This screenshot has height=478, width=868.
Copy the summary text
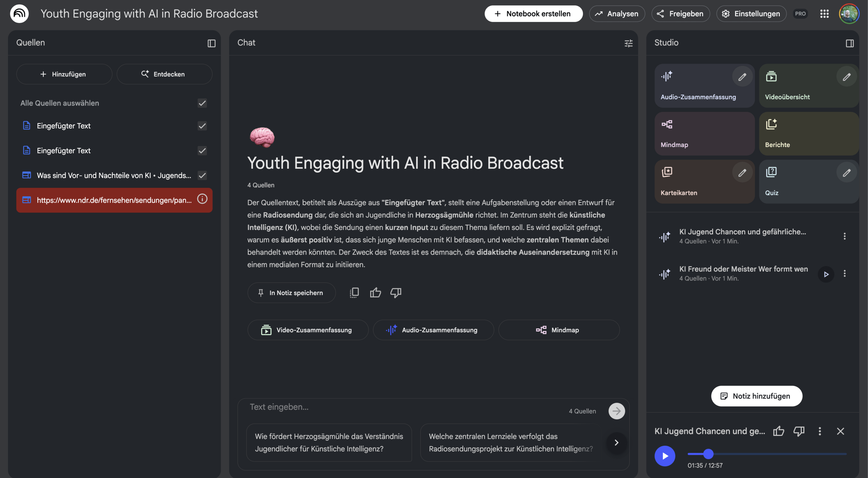point(354,292)
